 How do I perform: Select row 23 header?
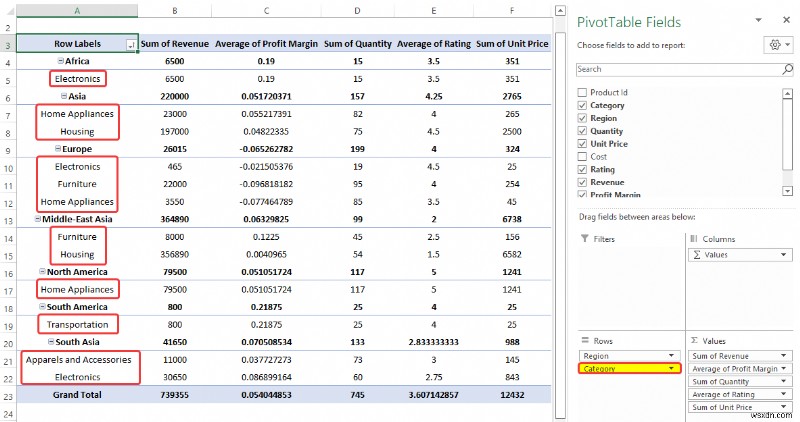(8, 395)
